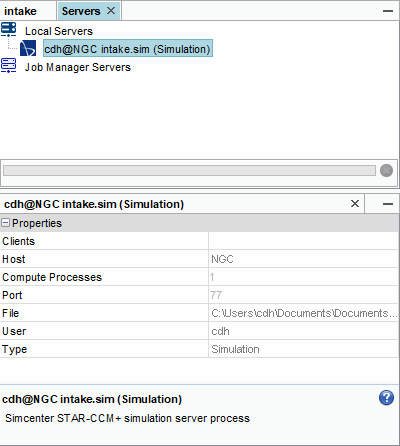Select the Job Manager Servers node
This screenshot has height=446, width=400.
click(x=78, y=67)
